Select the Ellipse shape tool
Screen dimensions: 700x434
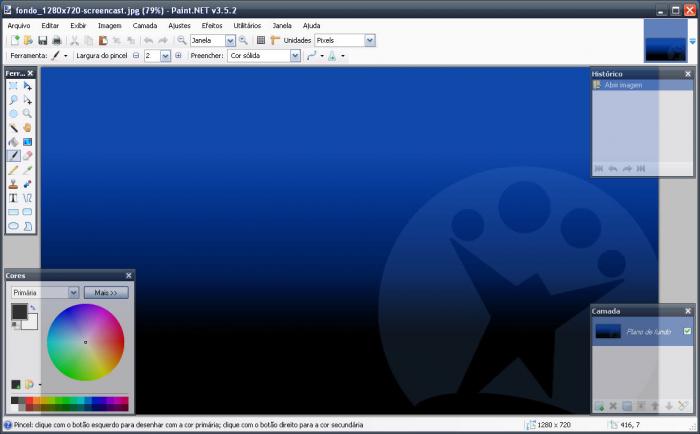(x=13, y=226)
